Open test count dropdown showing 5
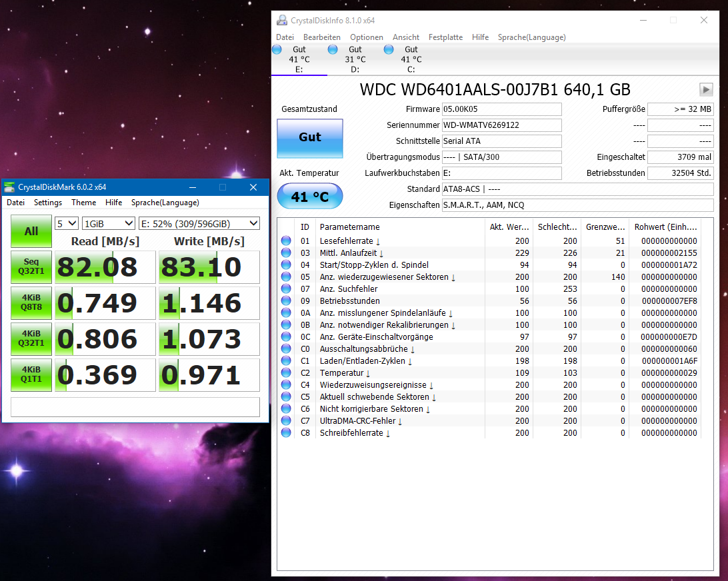This screenshot has height=581, width=728. 67,224
